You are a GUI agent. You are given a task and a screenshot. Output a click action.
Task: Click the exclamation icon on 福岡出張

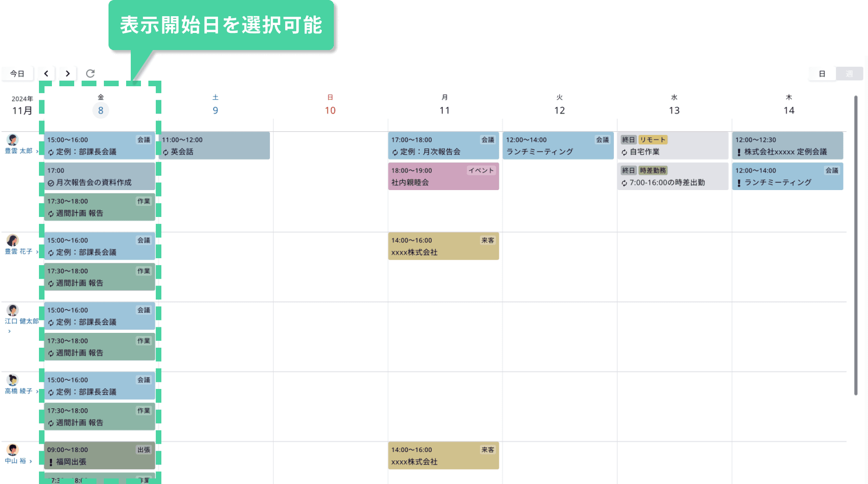[50, 462]
